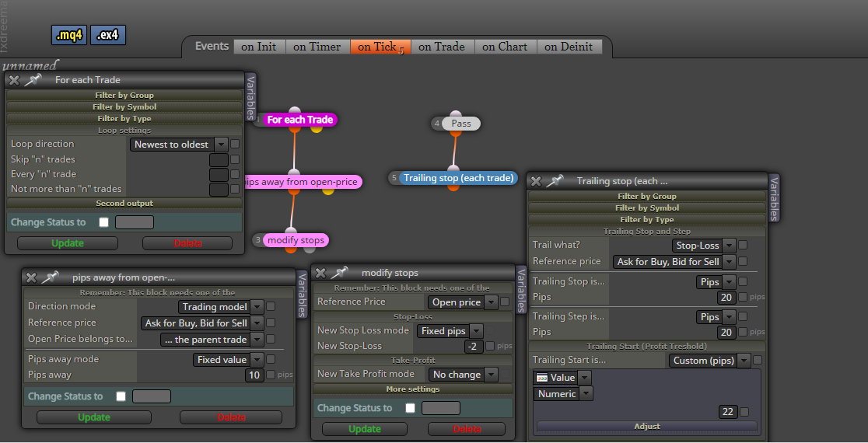Open Variables tab of Trailing stop panel
Screen dimensions: 868x443
pos(774,198)
